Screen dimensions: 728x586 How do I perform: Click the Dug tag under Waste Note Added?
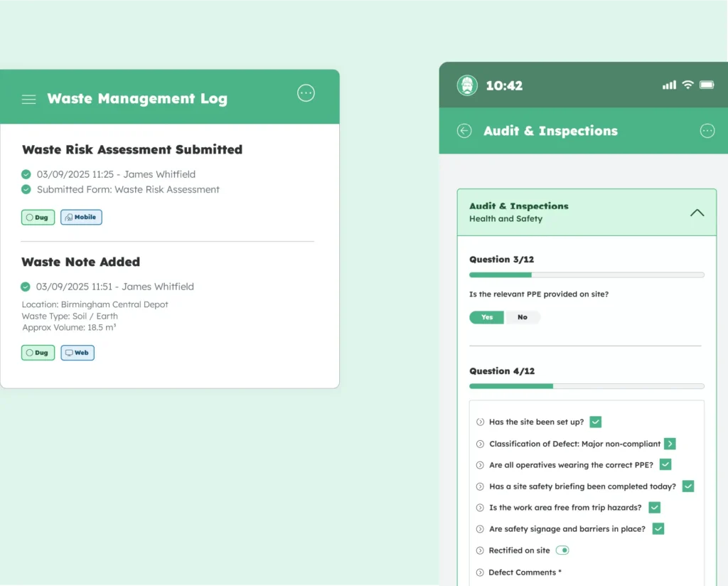(x=38, y=353)
